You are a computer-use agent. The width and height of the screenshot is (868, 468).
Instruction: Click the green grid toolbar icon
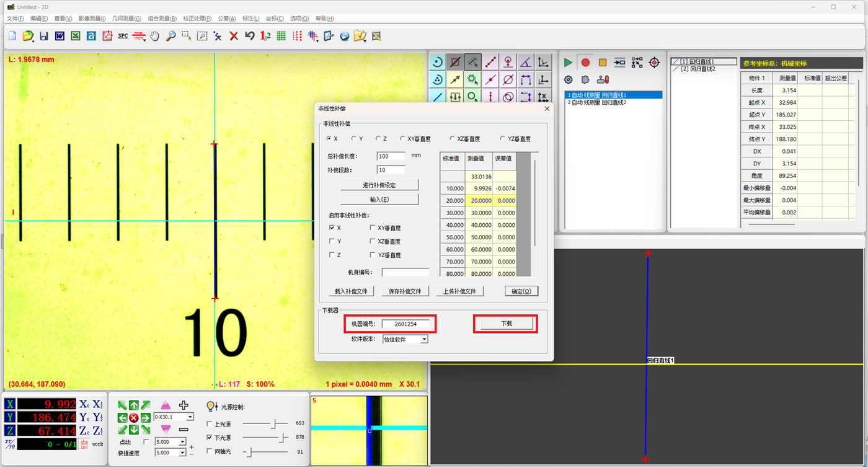click(281, 36)
